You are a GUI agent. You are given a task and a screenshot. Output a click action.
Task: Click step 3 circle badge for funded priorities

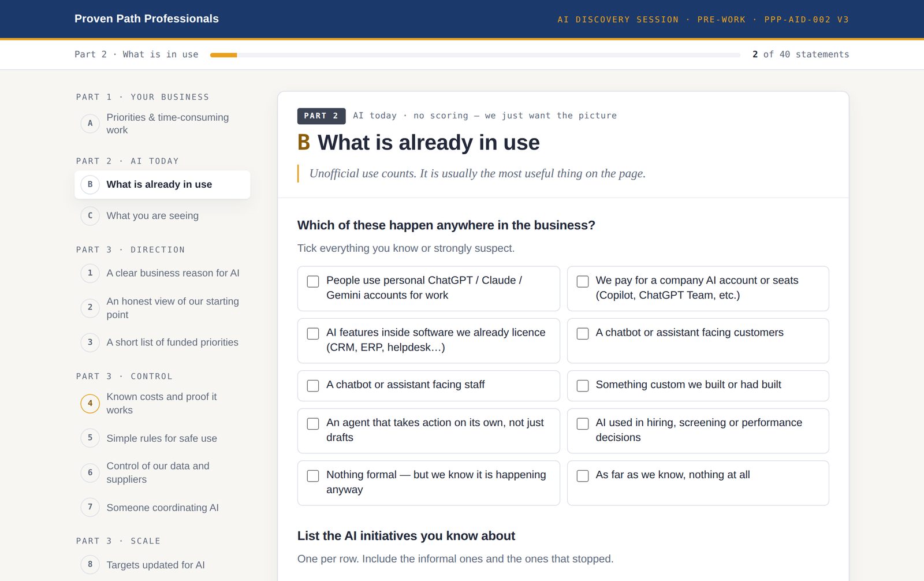(90, 342)
